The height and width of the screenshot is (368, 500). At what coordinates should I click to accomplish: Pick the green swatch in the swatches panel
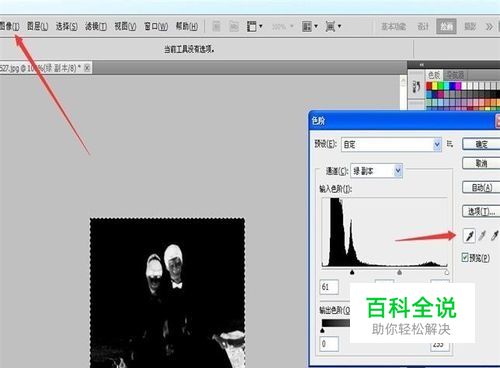point(441,86)
